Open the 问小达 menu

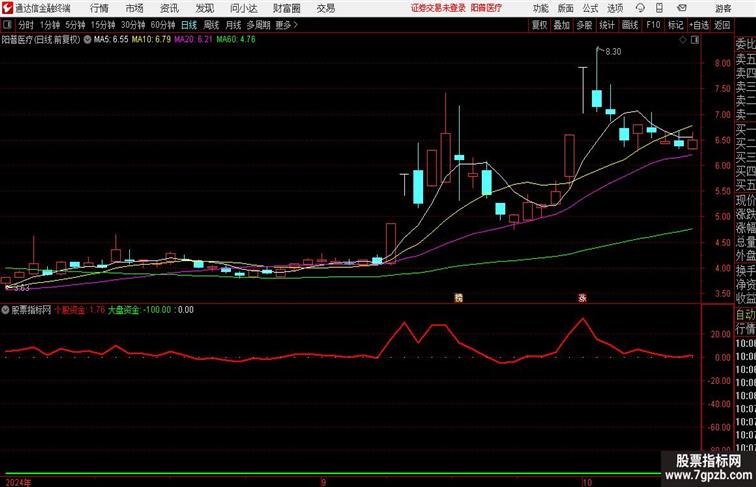[x=243, y=8]
